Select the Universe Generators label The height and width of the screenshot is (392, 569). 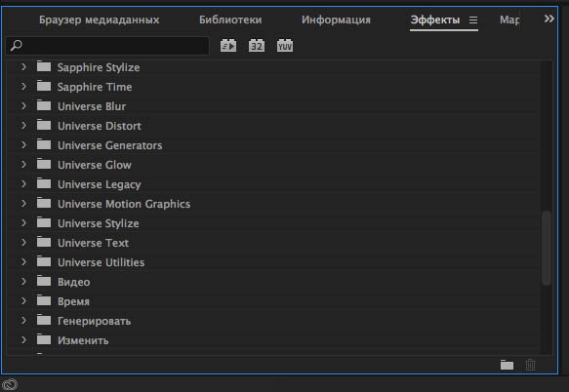(x=110, y=145)
